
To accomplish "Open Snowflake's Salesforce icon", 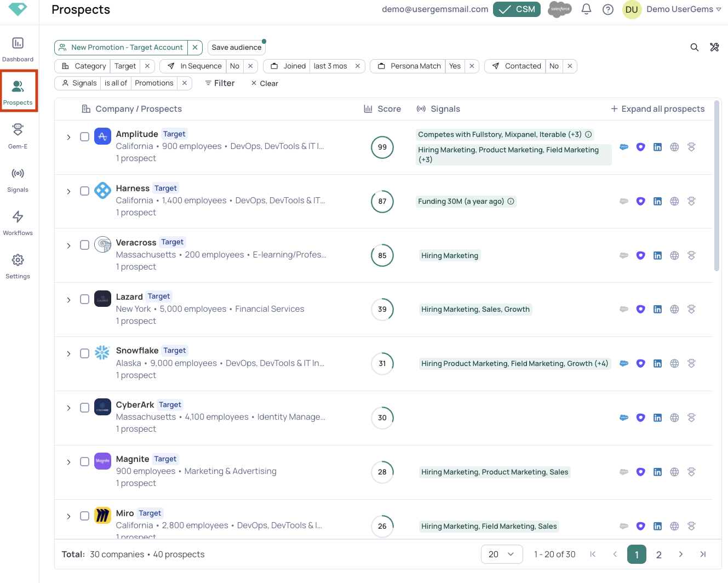I will click(x=624, y=363).
